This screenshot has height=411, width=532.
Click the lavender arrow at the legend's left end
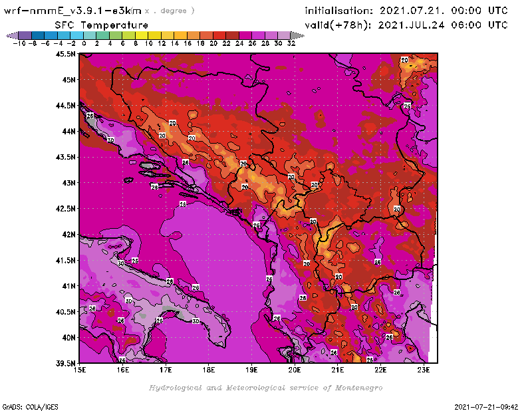click(x=12, y=35)
